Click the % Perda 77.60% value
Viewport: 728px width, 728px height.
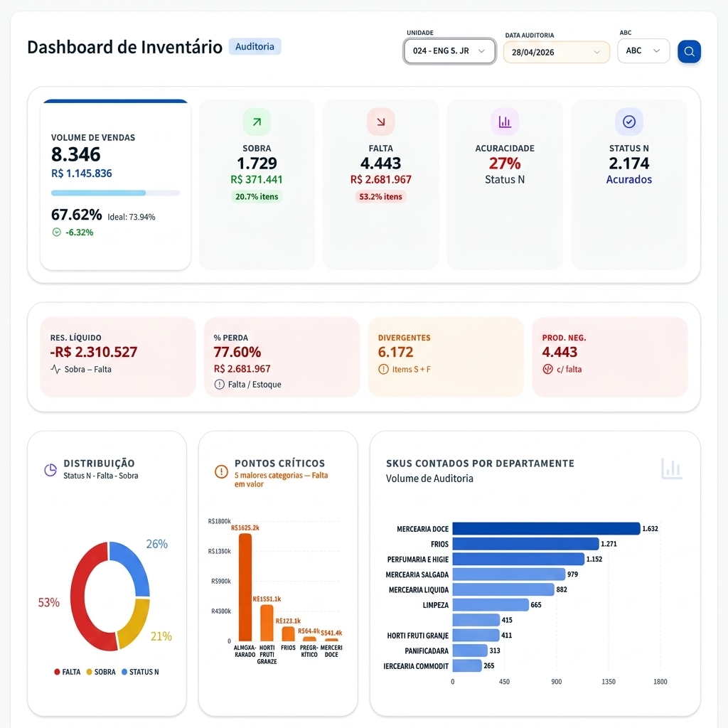[x=237, y=352]
